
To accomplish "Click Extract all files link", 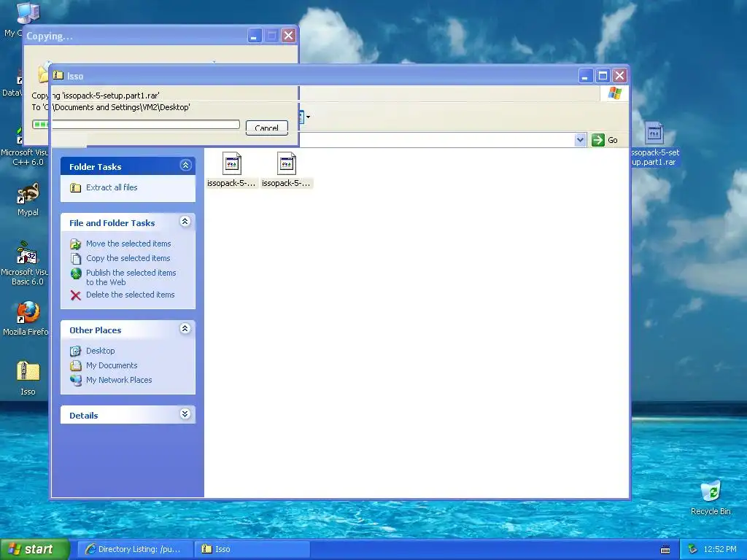I will click(x=112, y=187).
